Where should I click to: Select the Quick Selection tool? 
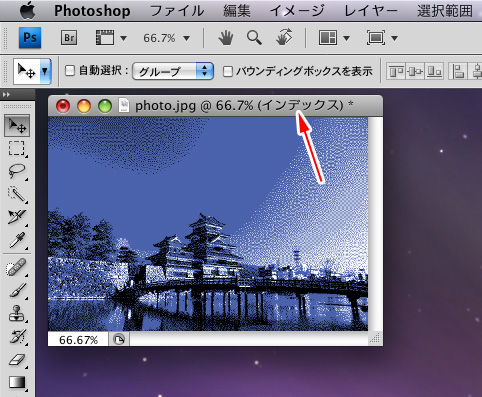[17, 194]
